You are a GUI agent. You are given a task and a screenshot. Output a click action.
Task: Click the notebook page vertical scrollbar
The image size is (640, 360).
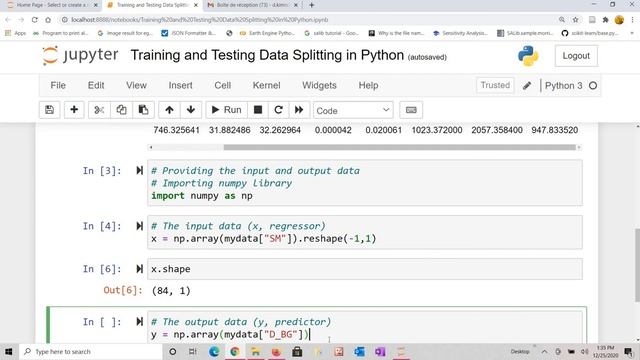point(637,265)
